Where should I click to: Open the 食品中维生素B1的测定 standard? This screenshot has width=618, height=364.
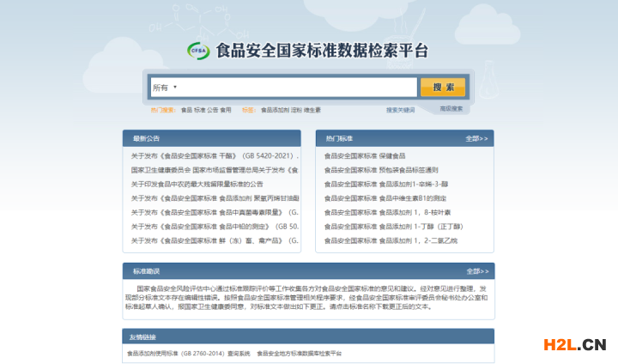tap(386, 197)
